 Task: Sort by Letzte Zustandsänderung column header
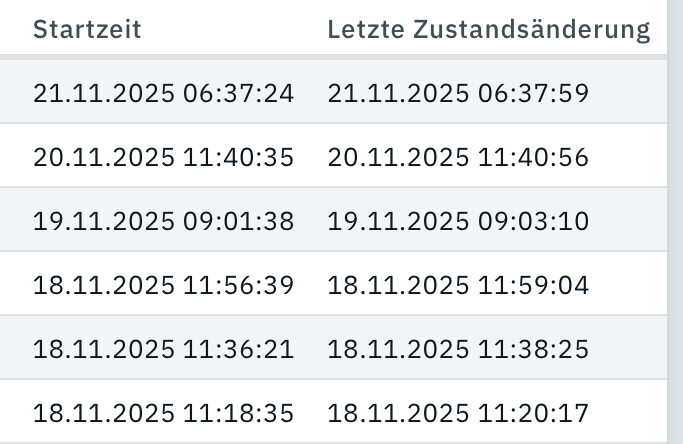click(488, 29)
